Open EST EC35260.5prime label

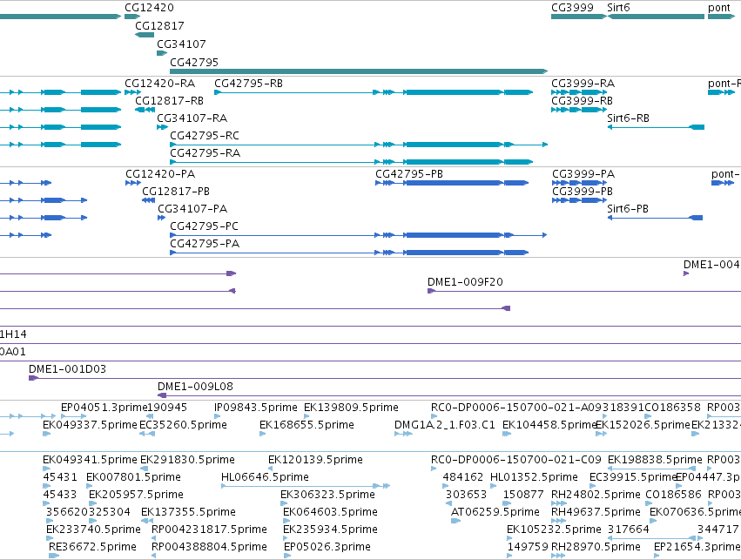[183, 425]
